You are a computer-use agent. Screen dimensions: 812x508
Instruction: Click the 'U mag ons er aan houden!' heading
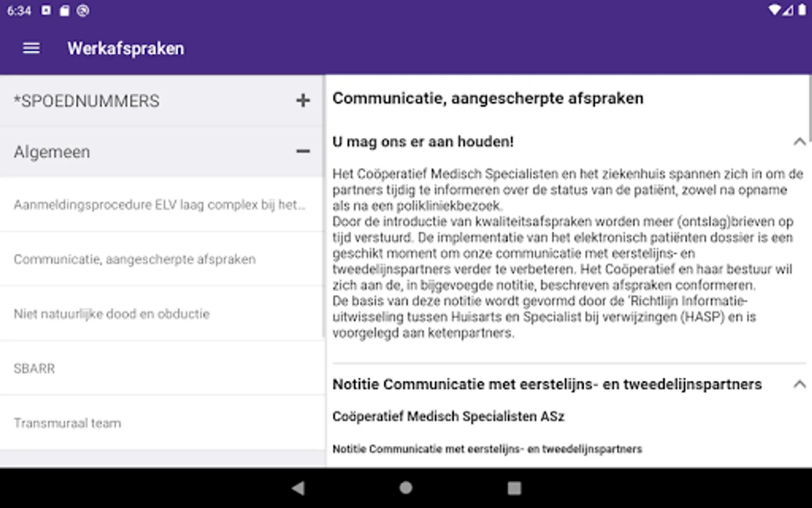tap(423, 142)
